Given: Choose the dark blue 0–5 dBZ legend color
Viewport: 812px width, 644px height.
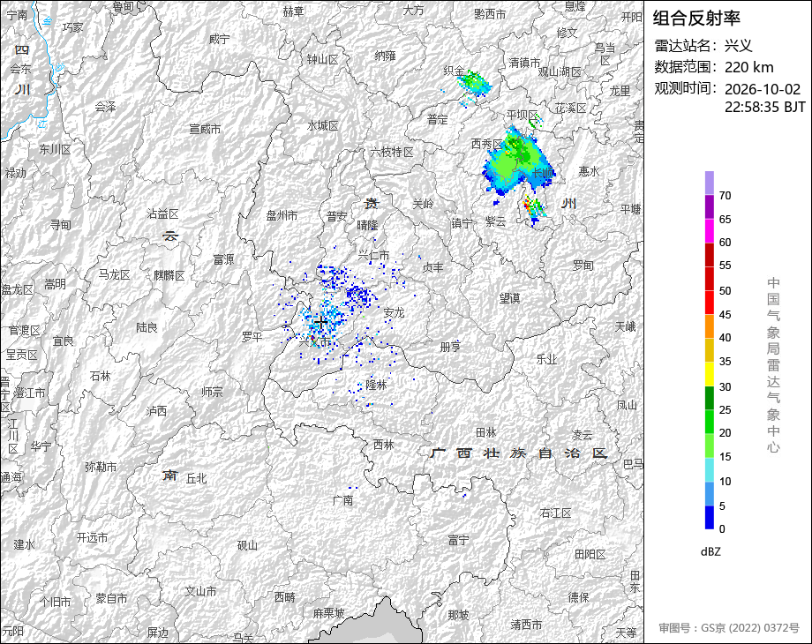Looking at the screenshot, I should tap(709, 517).
